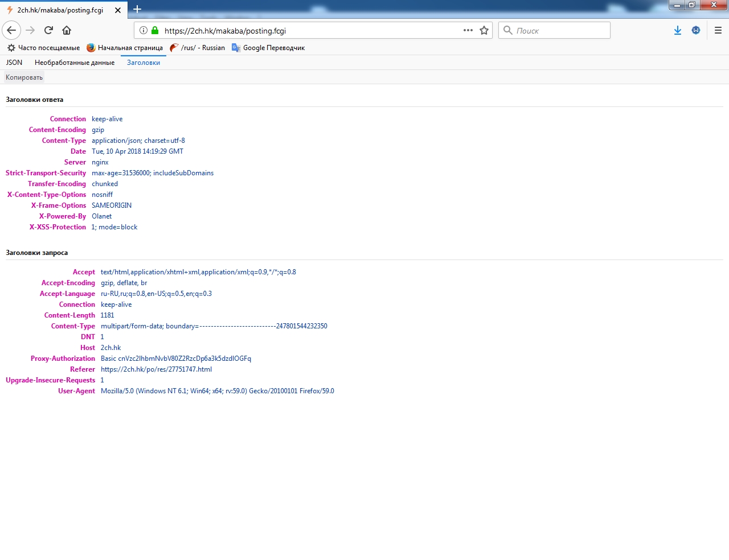The height and width of the screenshot is (560, 729).
Task: Switch to the JSON tab
Action: coord(14,63)
